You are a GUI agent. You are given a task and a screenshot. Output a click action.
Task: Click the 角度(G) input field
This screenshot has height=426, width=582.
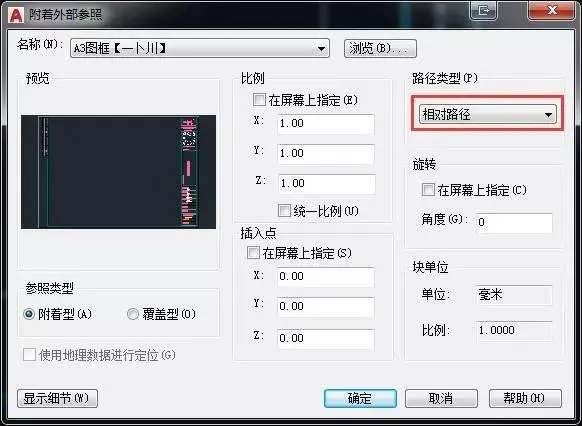514,222
